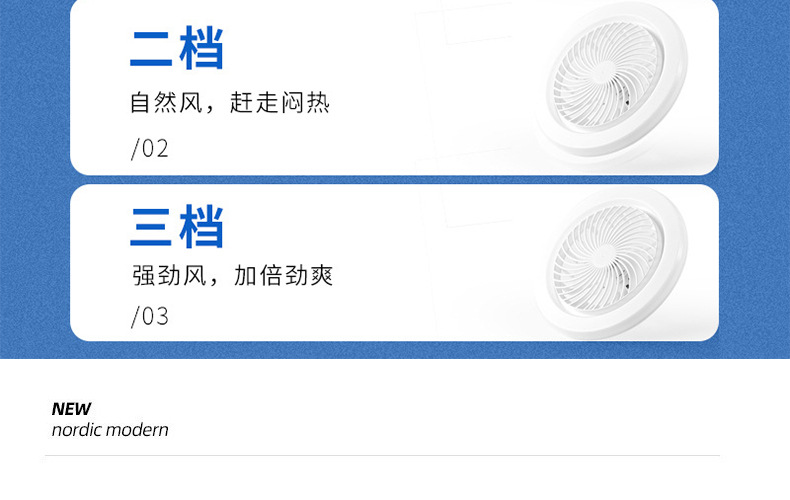
Task: Click the word modern below NEW
Action: click(x=138, y=430)
